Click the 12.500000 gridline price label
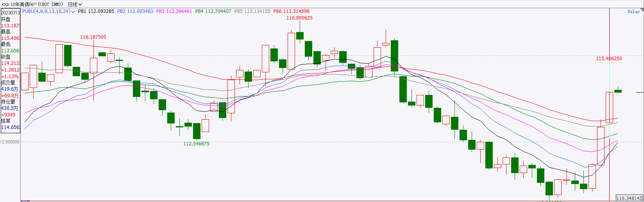The height and width of the screenshot is (202, 644). click(10, 142)
